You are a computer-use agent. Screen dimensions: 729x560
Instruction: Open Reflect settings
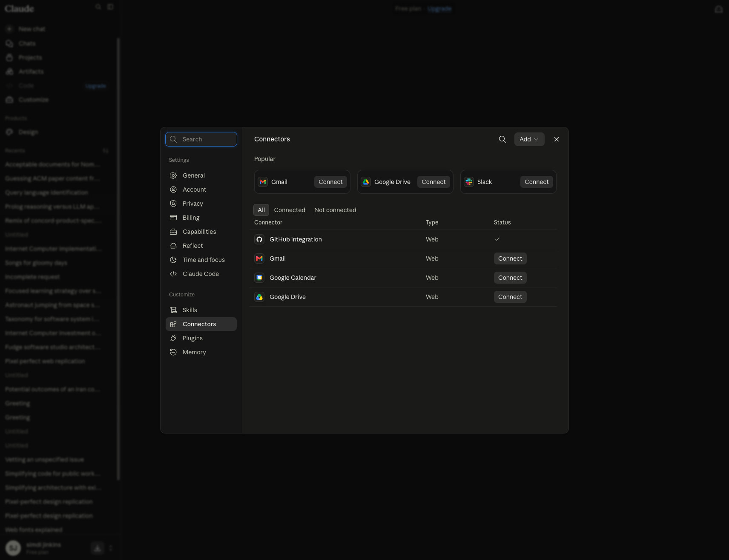201,246
